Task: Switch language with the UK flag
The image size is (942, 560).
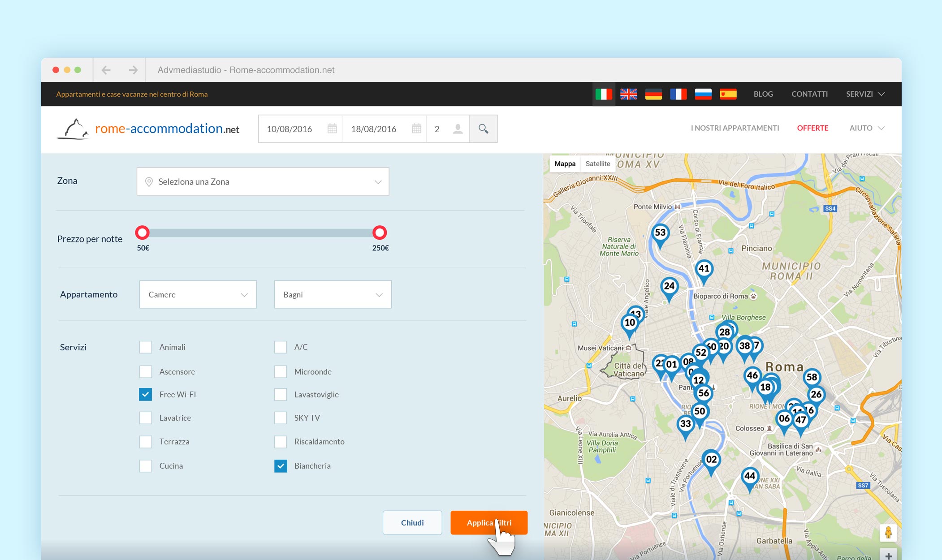Action: (x=629, y=94)
